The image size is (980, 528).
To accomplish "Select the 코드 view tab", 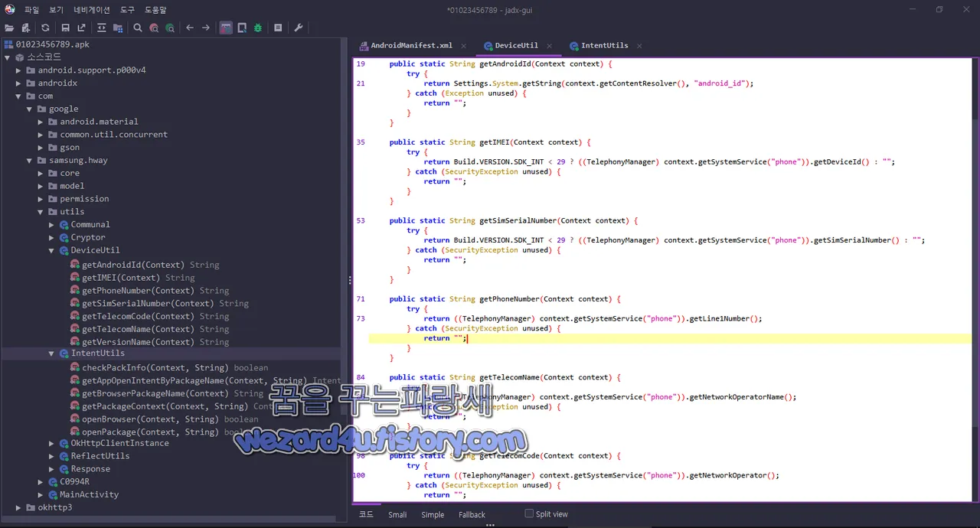I will point(367,514).
